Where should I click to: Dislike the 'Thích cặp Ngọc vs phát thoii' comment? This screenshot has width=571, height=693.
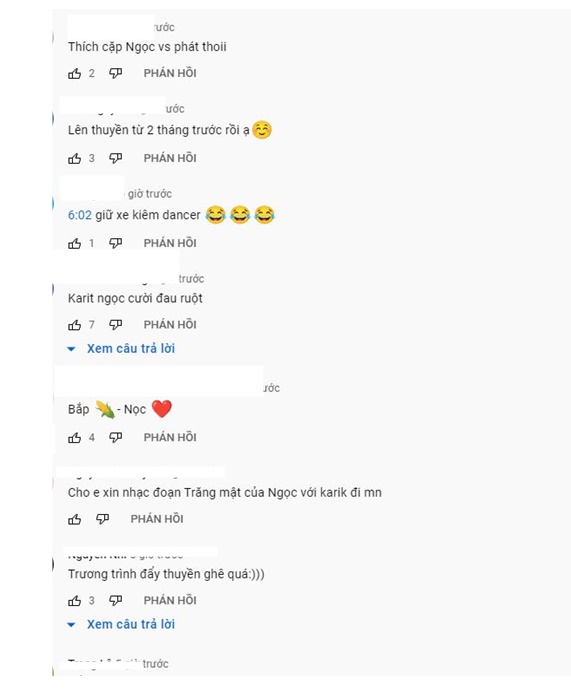(115, 73)
